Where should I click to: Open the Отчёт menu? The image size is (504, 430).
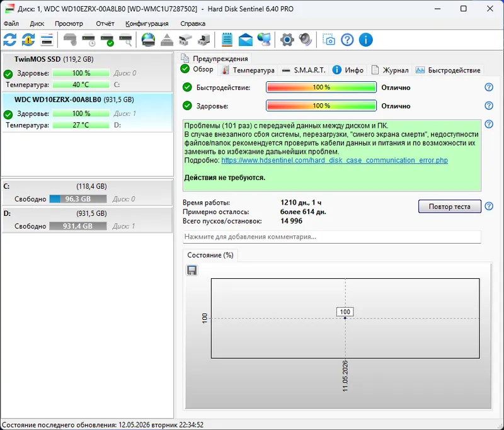(105, 23)
